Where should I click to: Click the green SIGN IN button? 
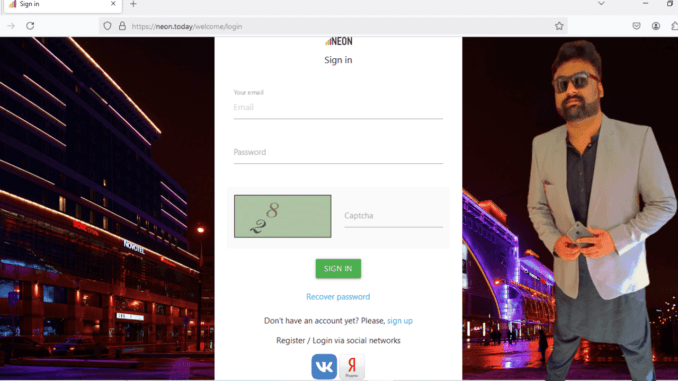pyautogui.click(x=338, y=269)
